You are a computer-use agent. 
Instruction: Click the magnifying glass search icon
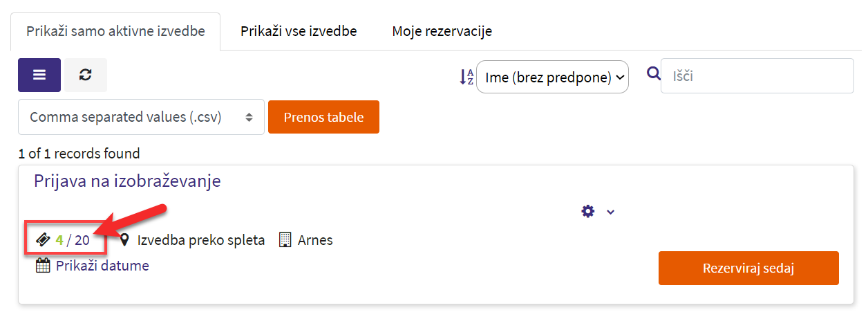(653, 73)
